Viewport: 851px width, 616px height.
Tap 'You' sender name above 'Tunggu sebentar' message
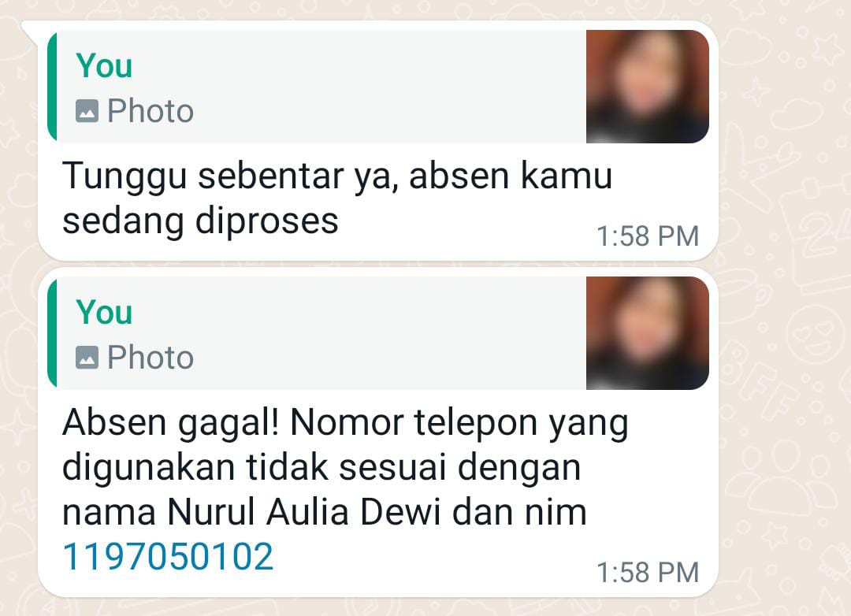tap(104, 65)
